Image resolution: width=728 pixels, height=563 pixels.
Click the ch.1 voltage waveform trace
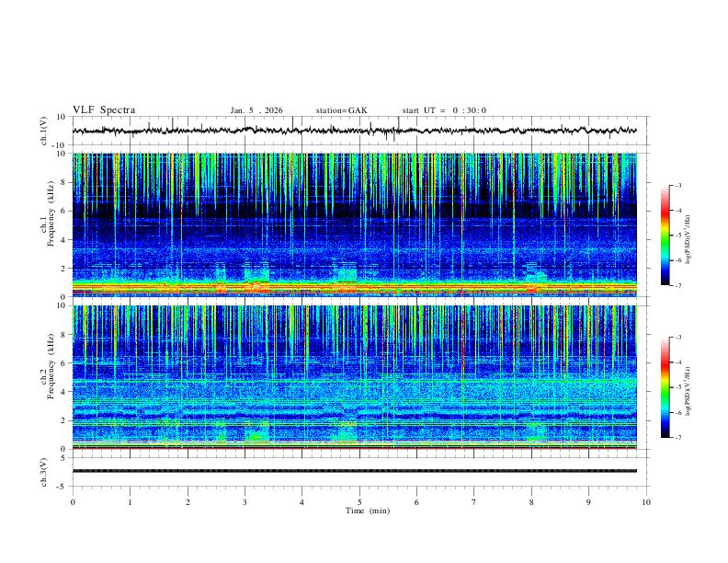point(354,131)
